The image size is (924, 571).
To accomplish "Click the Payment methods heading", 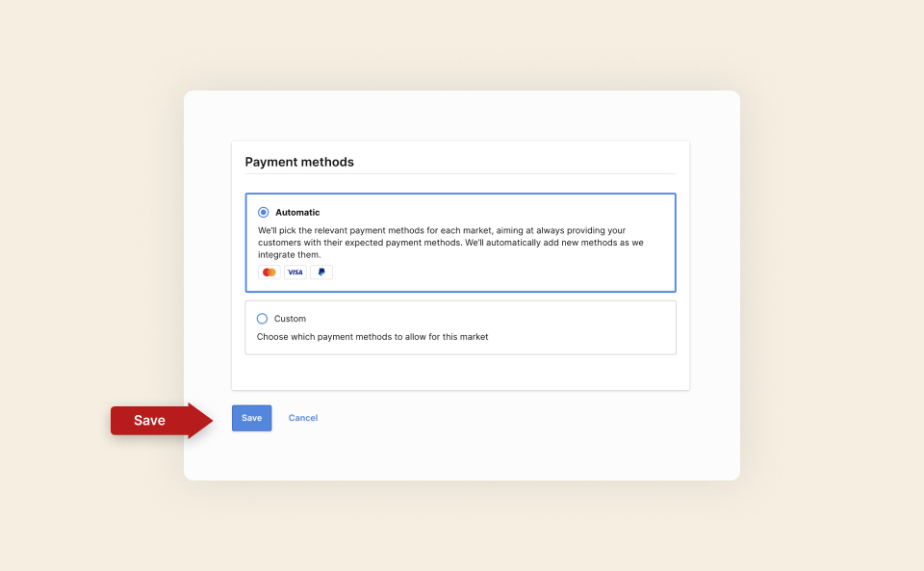I will pos(299,162).
